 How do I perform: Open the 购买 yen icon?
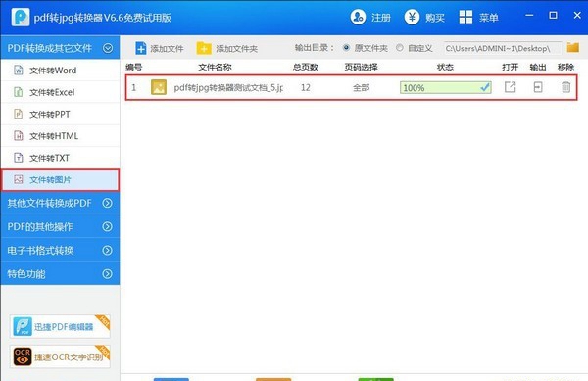(x=412, y=17)
